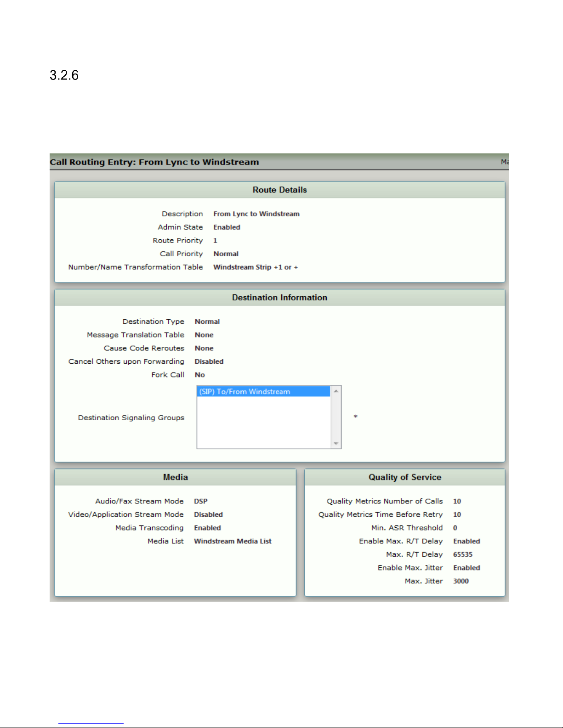Click Max. R/T Delay value 65535
The width and height of the screenshot is (563, 728).
click(x=463, y=555)
